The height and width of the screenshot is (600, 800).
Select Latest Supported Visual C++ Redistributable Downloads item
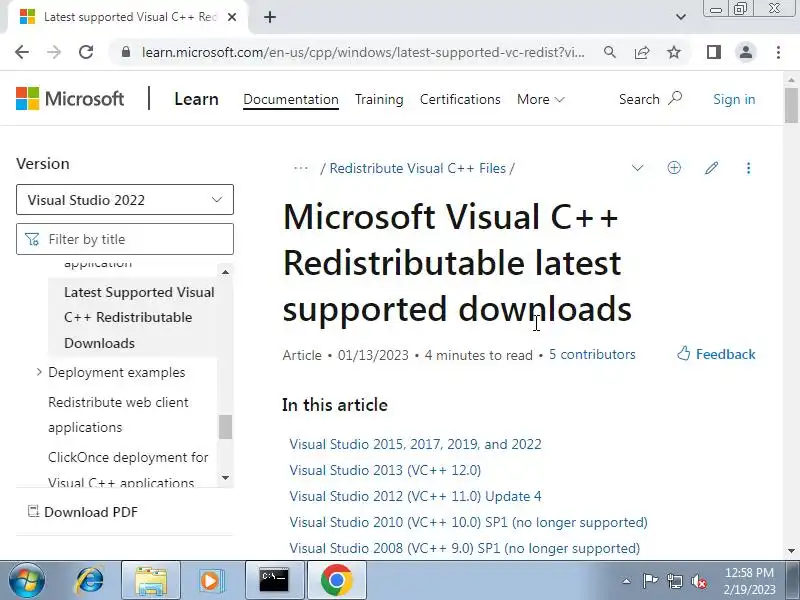click(140, 317)
